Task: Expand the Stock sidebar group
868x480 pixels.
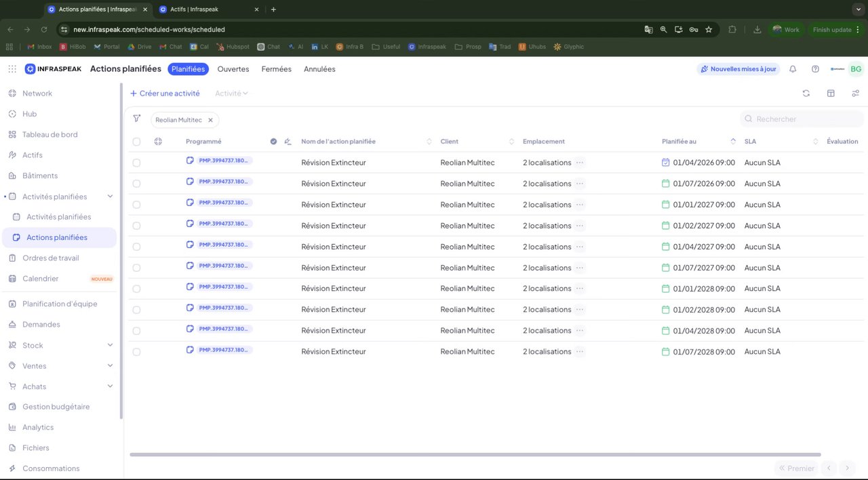Action: click(111, 345)
